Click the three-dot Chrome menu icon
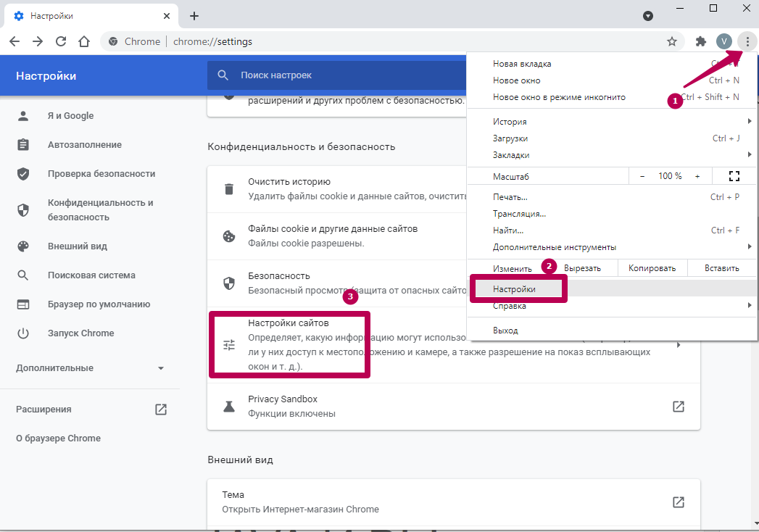The height and width of the screenshot is (532, 759). click(x=747, y=41)
